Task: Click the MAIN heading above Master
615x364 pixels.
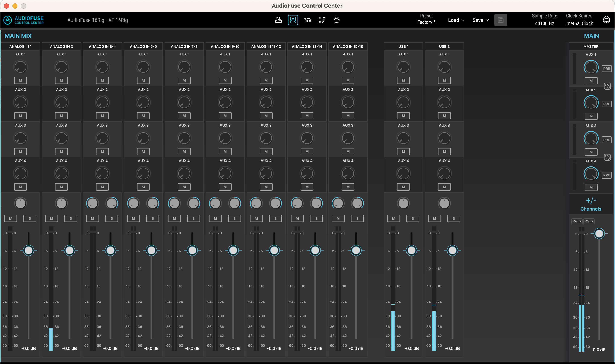Action: [x=591, y=36]
